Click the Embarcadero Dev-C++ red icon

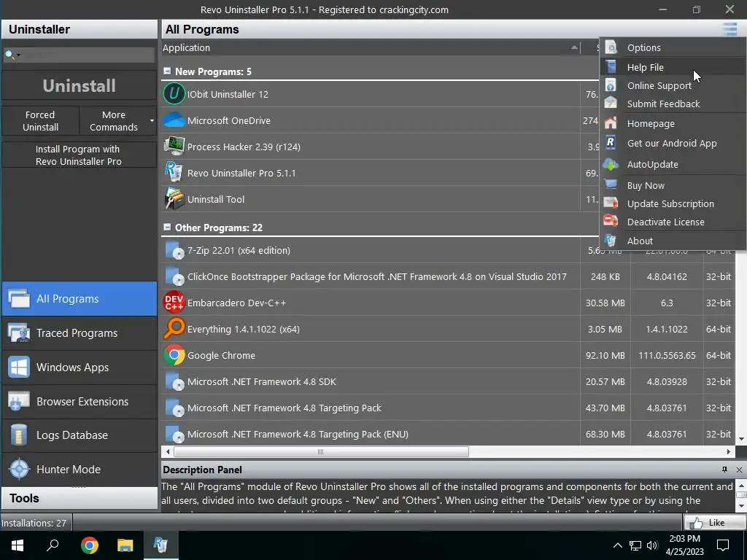pyautogui.click(x=174, y=303)
